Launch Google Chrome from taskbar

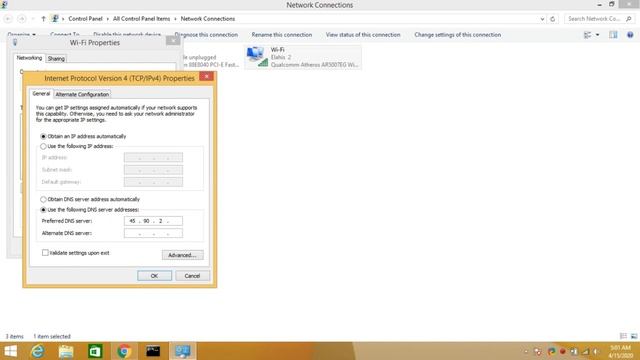pos(124,351)
